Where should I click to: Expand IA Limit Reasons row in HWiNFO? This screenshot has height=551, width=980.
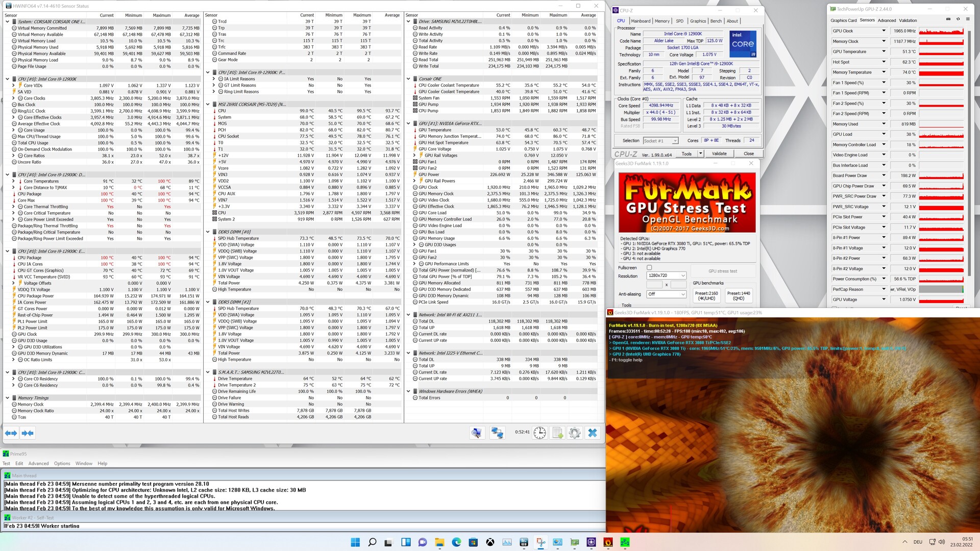(214, 79)
